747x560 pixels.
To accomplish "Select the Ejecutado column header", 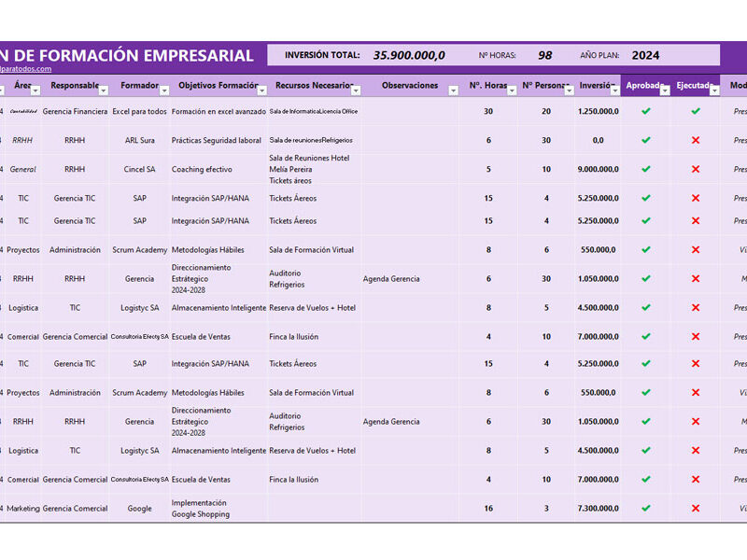I will pyautogui.click(x=695, y=86).
